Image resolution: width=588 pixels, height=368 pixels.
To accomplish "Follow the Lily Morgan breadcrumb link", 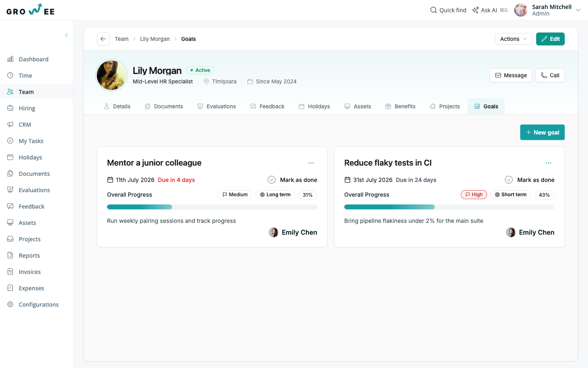I will pyautogui.click(x=155, y=39).
